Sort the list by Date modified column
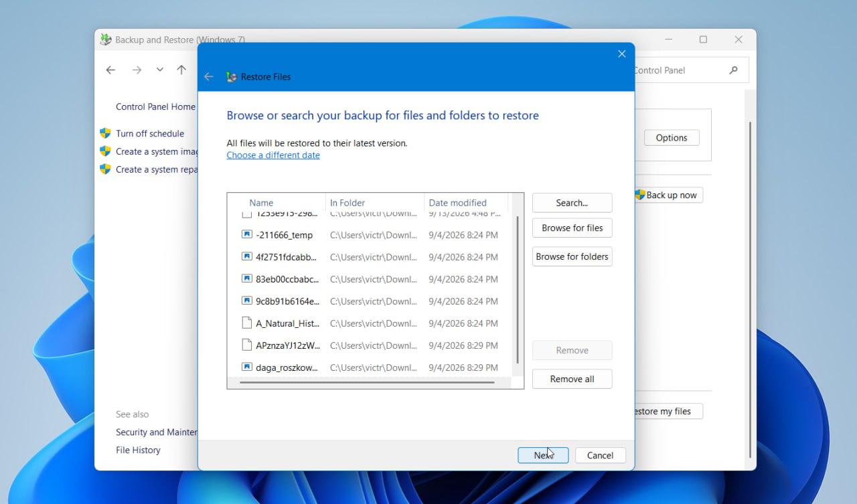Screen dimensions: 857x504 [458, 203]
